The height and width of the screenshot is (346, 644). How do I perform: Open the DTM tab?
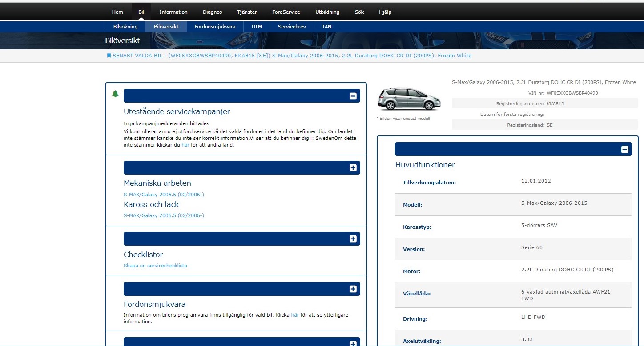[257, 27]
